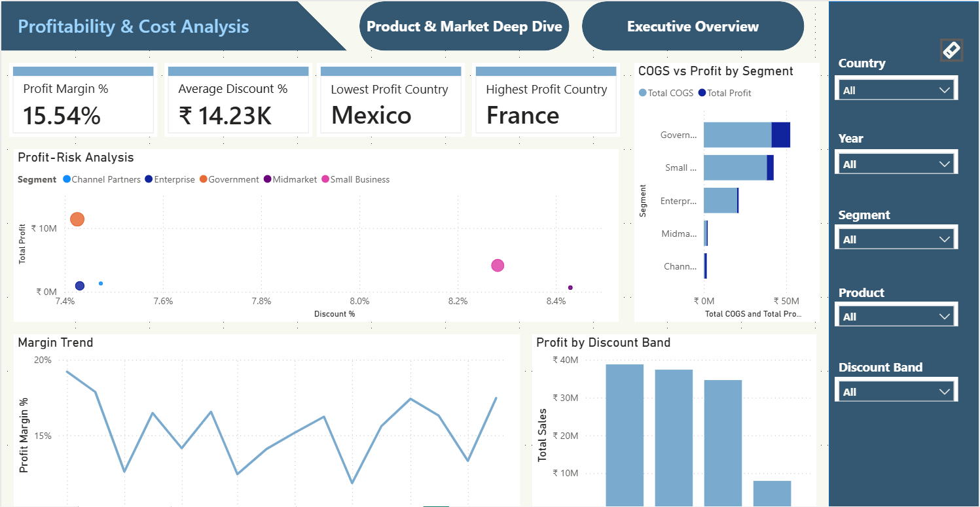
Task: Click the eraser icon to clear all slicers
Action: click(x=951, y=50)
